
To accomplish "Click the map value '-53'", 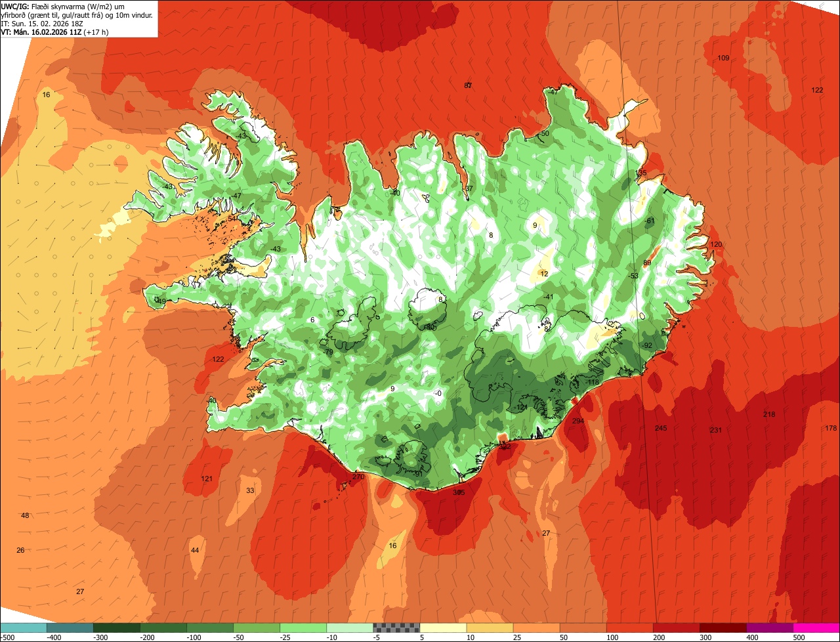I will 633,276.
